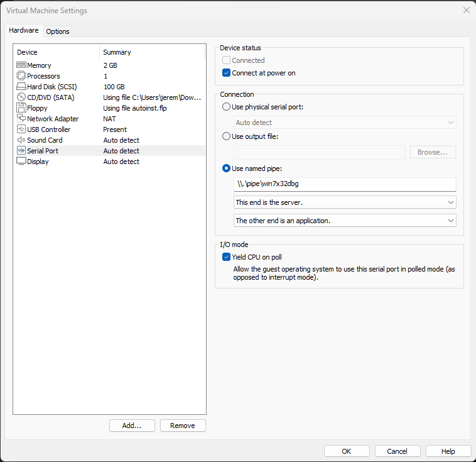The height and width of the screenshot is (462, 476).
Task: Open 'The other end is an application' dropdown
Action: click(x=345, y=221)
